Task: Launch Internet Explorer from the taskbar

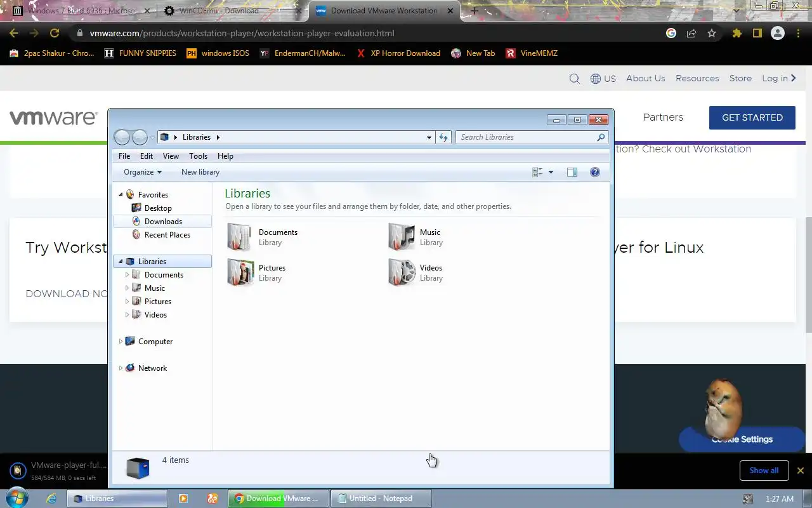Action: click(x=52, y=498)
